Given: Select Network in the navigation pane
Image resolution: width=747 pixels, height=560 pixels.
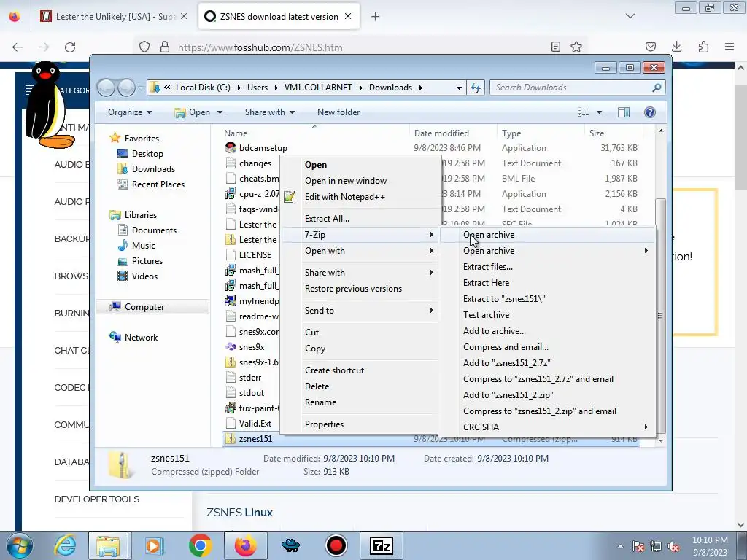Looking at the screenshot, I should click(x=141, y=338).
